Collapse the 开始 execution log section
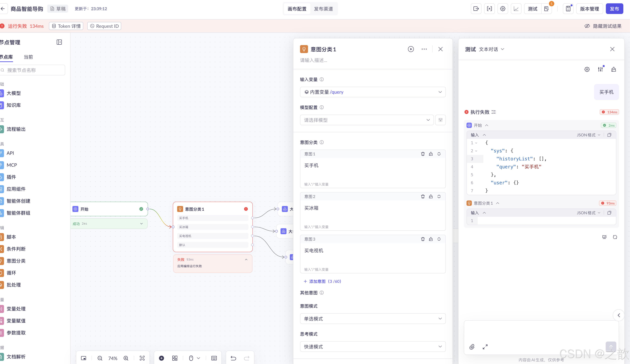630x364 pixels. pos(487,125)
